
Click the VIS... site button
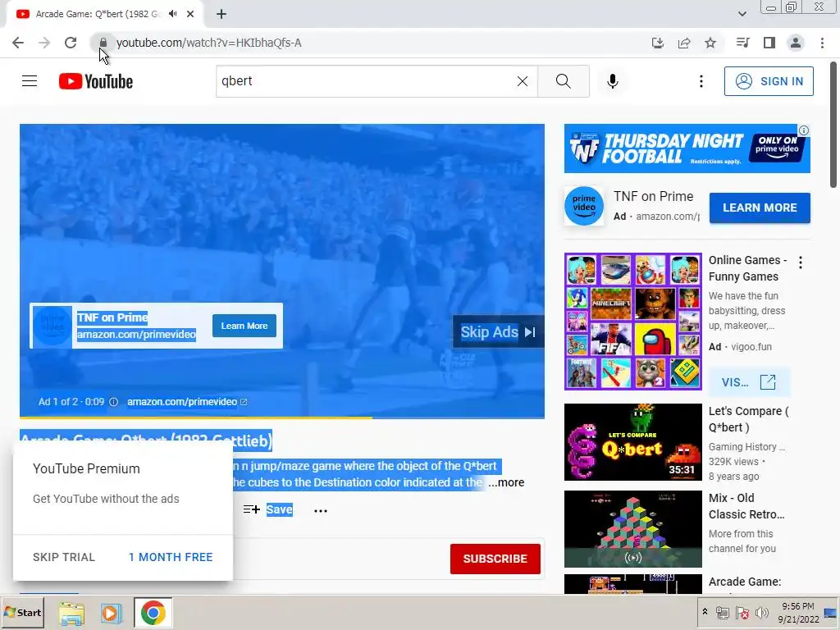tap(749, 382)
